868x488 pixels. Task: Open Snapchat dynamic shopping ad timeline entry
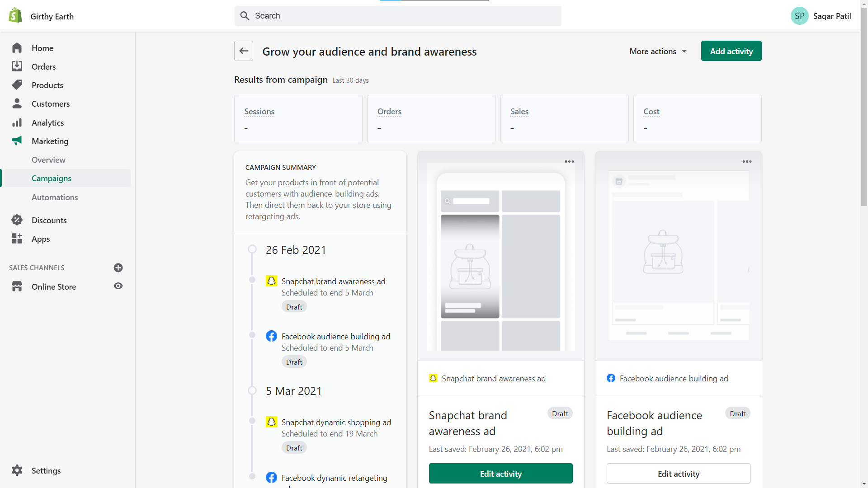336,422
